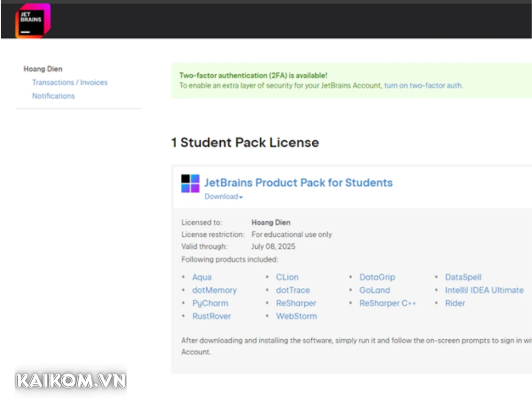Screen dimensions: 532x399
Task: Open JetBrains Product Pack for Students title
Action: (298, 183)
